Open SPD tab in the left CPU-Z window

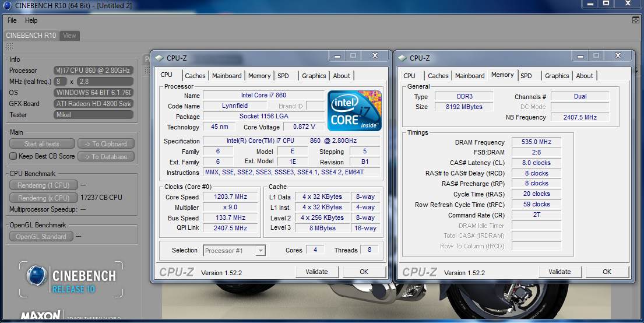pos(283,76)
